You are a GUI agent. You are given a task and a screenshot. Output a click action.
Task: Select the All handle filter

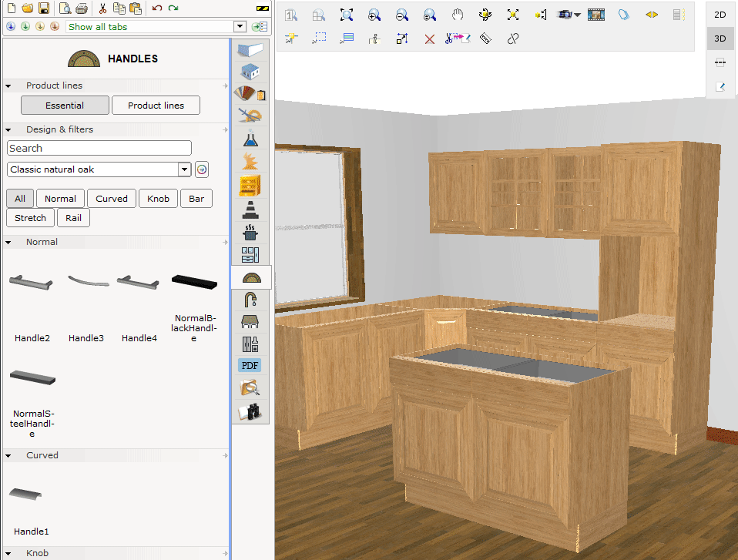click(x=20, y=199)
